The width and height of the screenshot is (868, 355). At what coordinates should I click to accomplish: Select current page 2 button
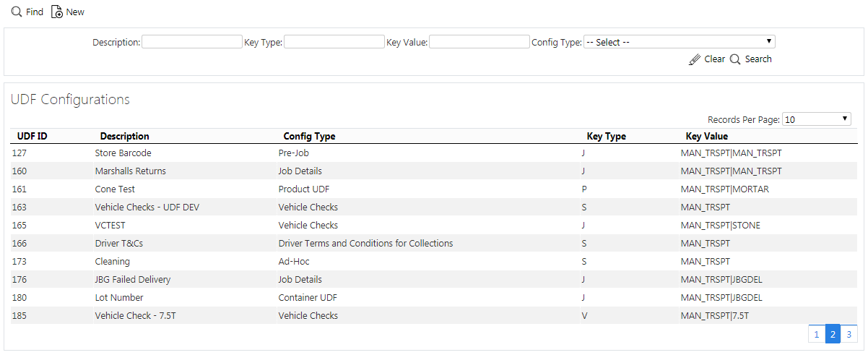pyautogui.click(x=833, y=334)
